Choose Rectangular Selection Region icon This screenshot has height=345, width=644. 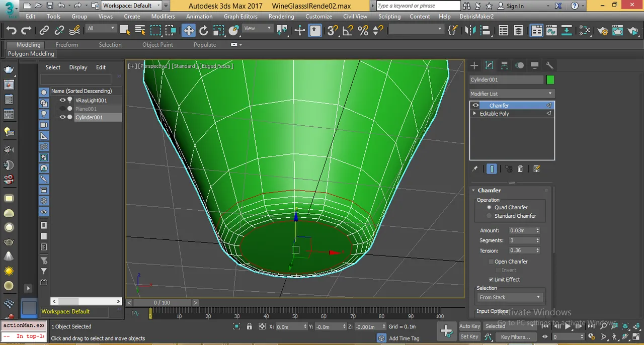(x=155, y=31)
